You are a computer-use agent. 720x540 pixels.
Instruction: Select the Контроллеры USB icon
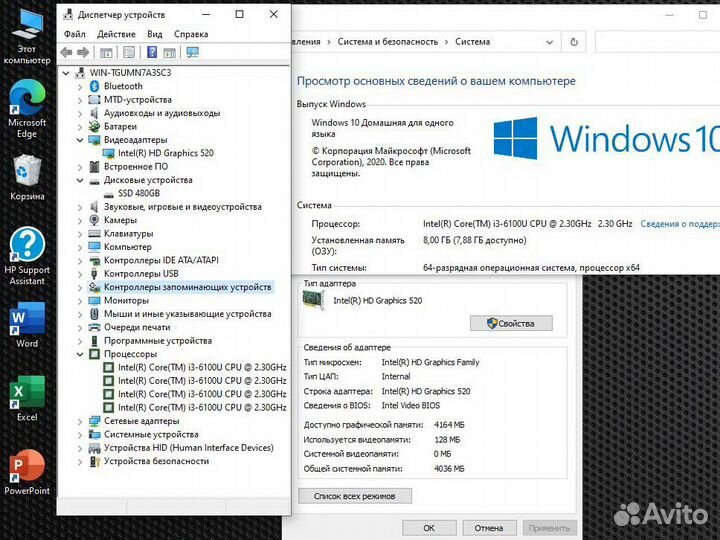(94, 274)
